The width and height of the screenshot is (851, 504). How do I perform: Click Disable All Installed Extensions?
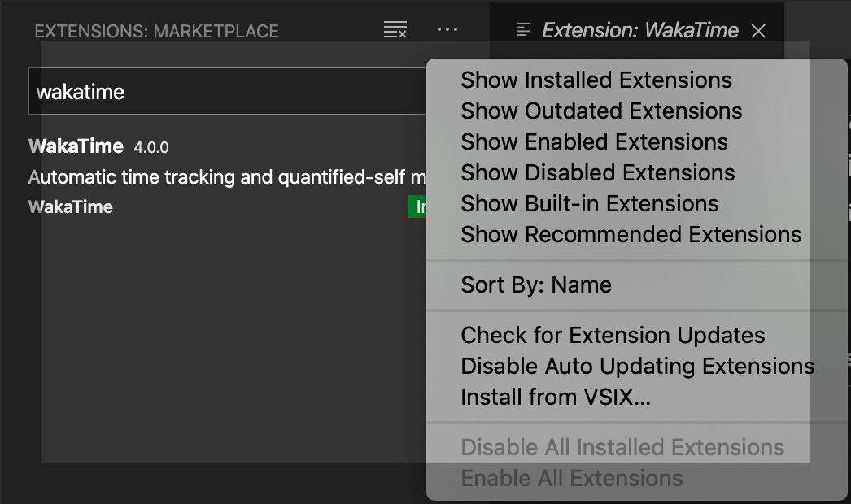tap(622, 448)
